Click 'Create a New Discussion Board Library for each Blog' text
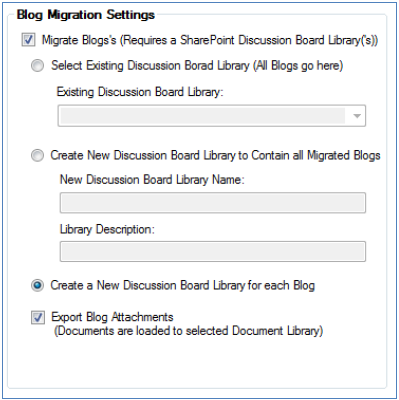 183,286
